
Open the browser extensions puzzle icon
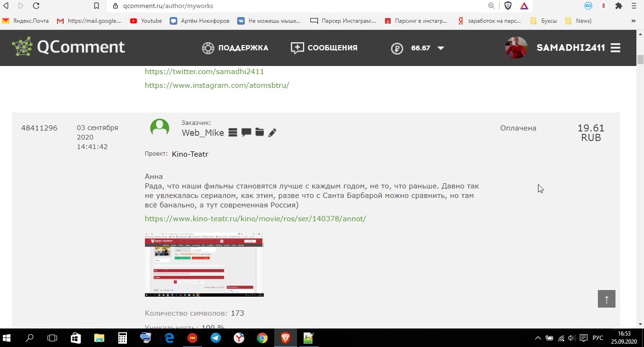618,6
